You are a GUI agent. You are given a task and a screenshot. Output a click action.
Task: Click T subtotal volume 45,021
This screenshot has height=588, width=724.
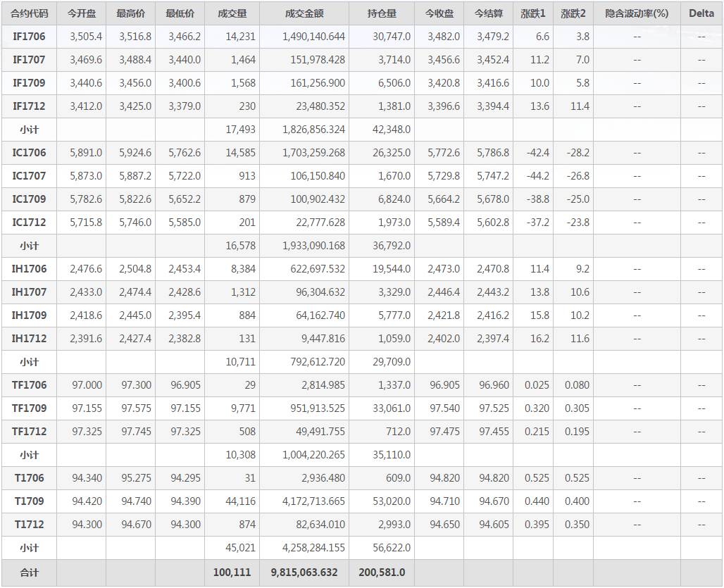[x=240, y=548]
